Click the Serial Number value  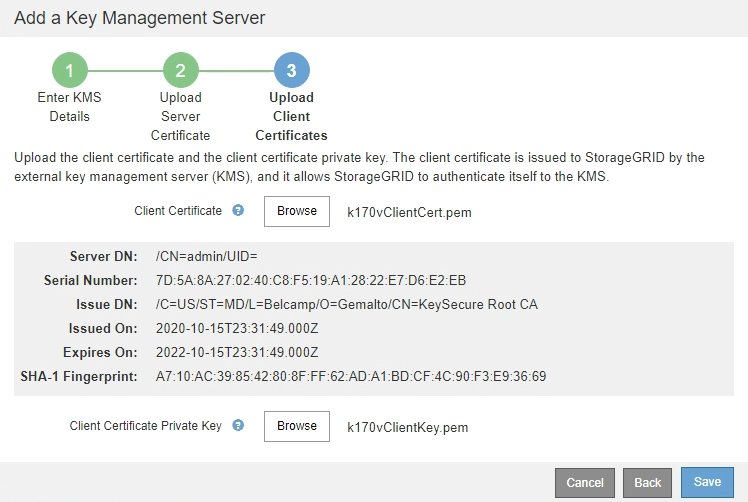[325, 281]
